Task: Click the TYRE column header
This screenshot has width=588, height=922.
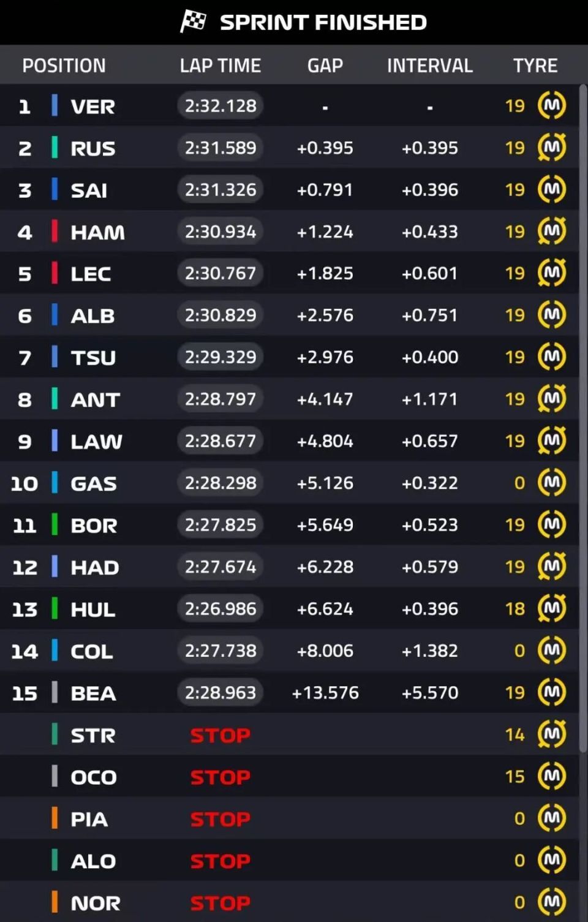Action: click(535, 66)
